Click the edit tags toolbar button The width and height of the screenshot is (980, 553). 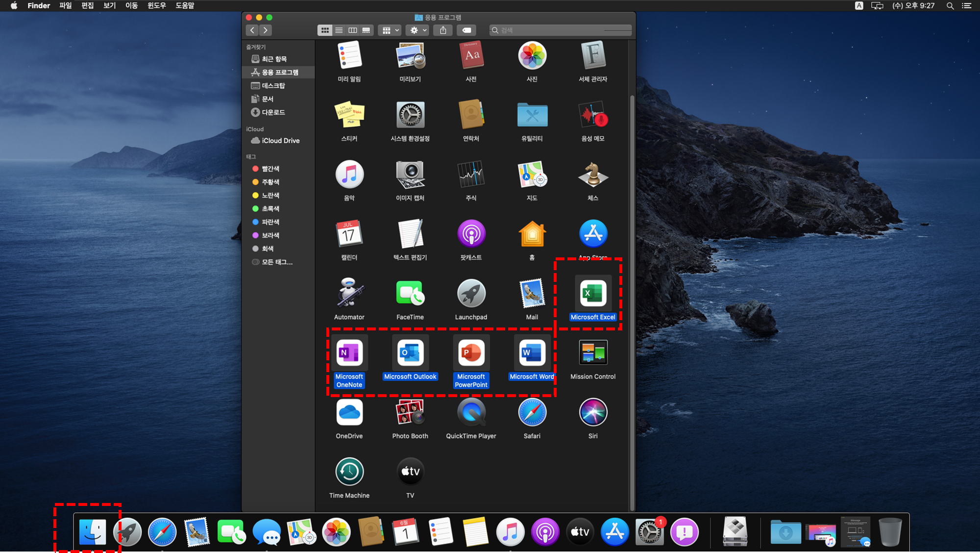(466, 30)
